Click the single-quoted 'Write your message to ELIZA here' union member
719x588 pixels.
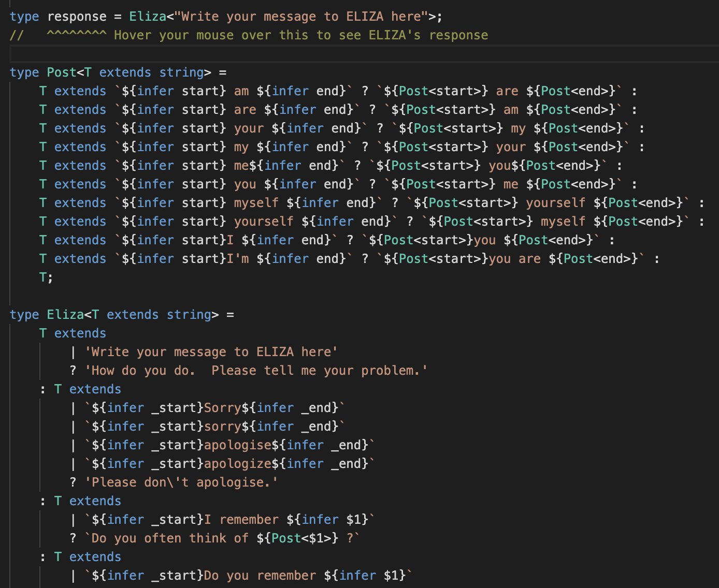coord(211,352)
